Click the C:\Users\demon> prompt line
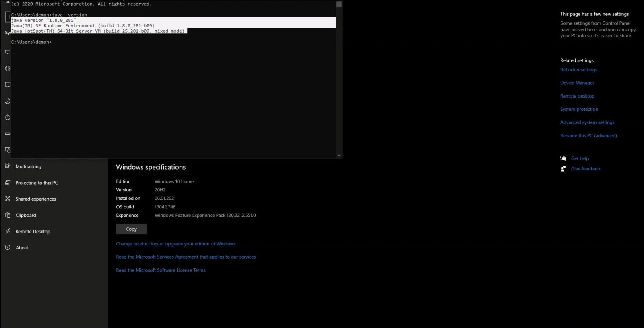The width and height of the screenshot is (644, 328). [31, 42]
